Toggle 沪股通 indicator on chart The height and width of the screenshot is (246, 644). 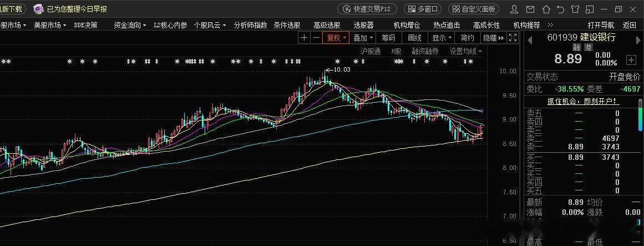pyautogui.click(x=371, y=51)
